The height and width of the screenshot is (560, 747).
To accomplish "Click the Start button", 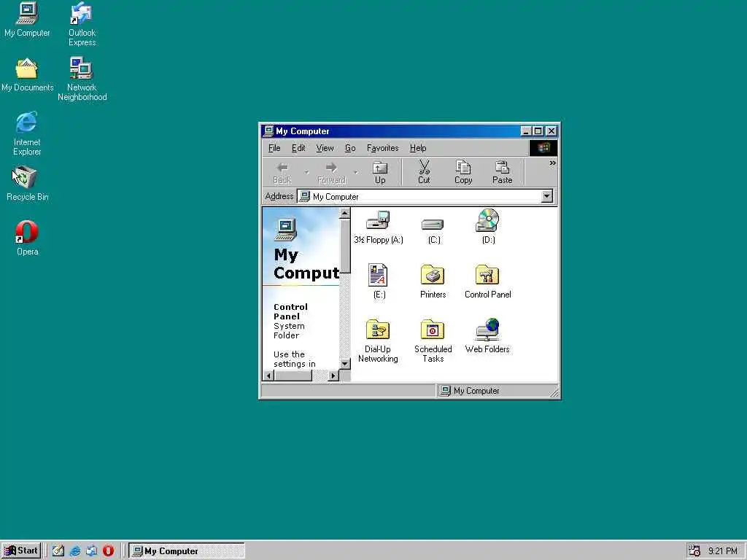I will [21, 551].
